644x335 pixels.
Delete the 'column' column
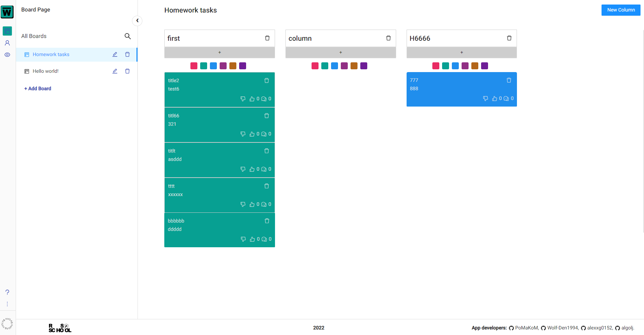point(388,38)
